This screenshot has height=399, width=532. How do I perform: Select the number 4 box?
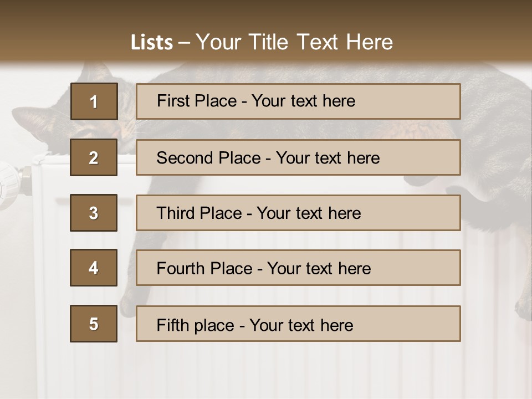tap(94, 268)
